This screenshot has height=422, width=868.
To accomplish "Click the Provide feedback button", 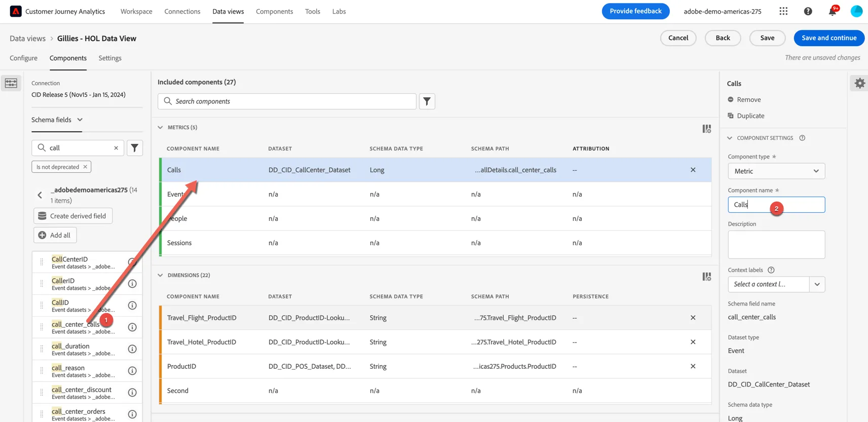I will click(x=635, y=11).
